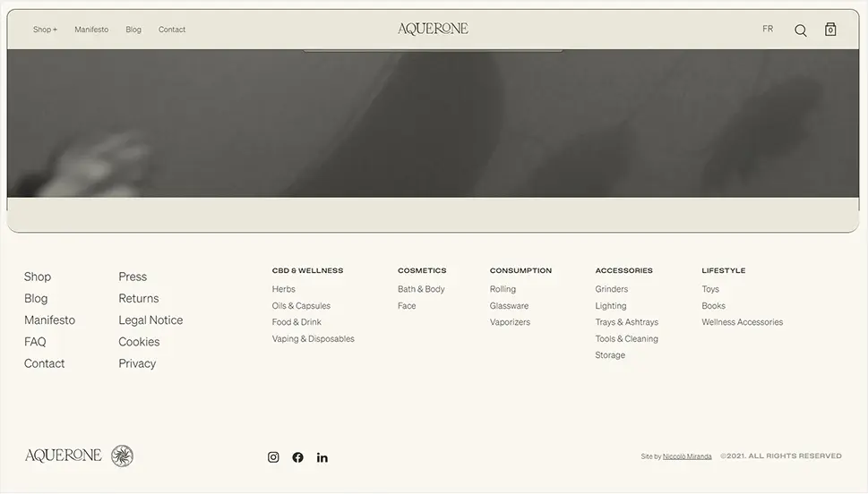
Task: Open the footer Manifesto link
Action: pyautogui.click(x=50, y=319)
